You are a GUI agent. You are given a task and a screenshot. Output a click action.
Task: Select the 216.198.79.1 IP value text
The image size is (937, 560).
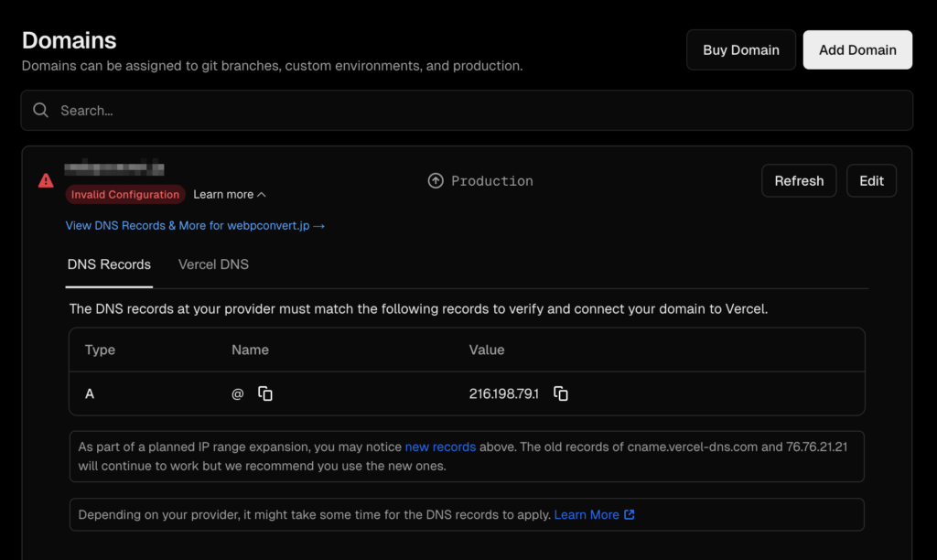point(503,393)
